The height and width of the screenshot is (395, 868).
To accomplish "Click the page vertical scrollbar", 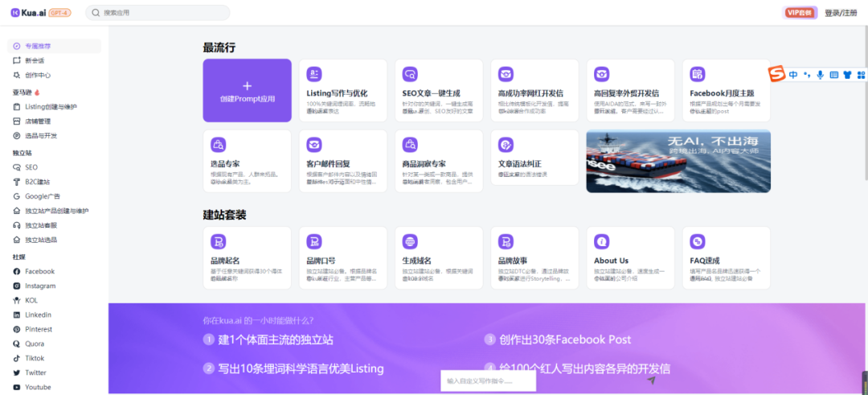I will [865, 102].
